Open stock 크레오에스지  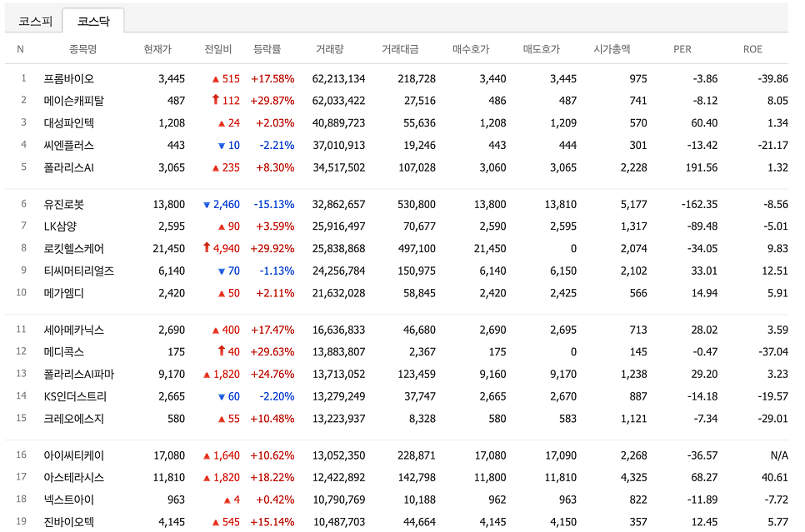73,419
